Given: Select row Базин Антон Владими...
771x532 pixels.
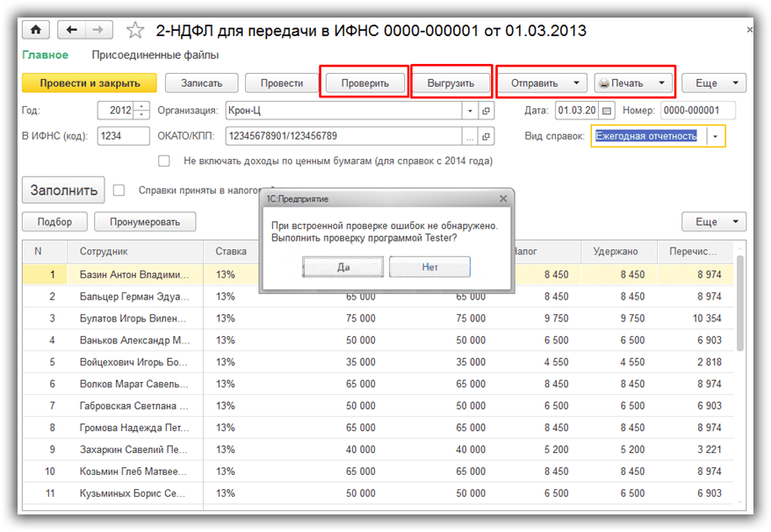Looking at the screenshot, I should (x=134, y=275).
